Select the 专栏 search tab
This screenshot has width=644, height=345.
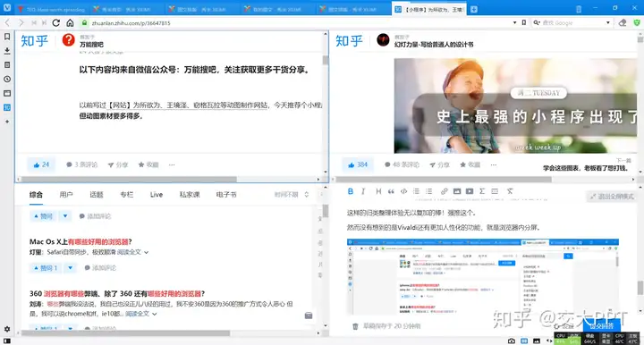[126, 195]
